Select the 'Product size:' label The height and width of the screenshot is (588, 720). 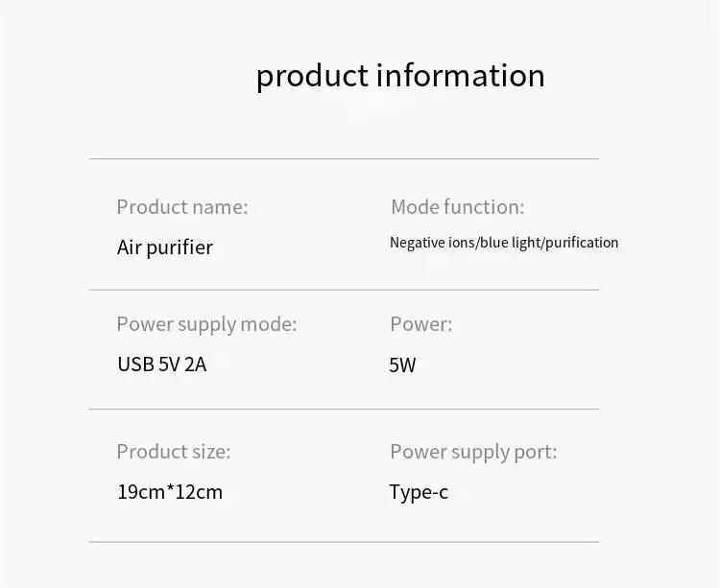tap(174, 452)
